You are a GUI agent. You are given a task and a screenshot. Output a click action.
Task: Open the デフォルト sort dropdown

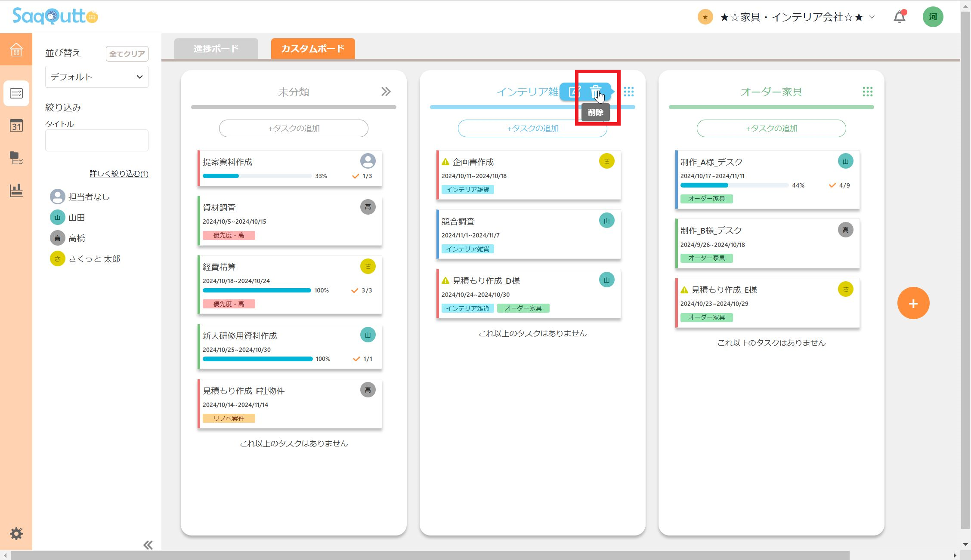tap(97, 77)
